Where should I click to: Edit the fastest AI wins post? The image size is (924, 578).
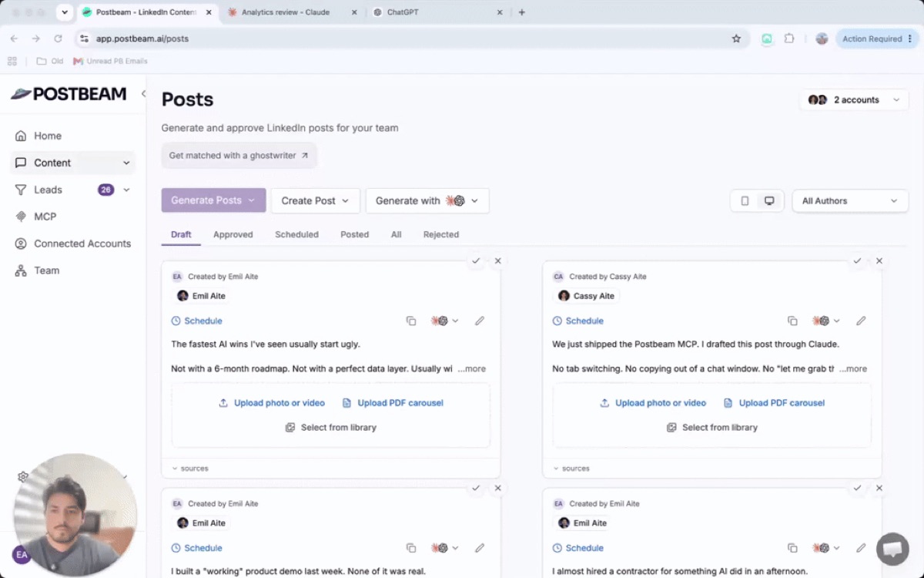[480, 321]
